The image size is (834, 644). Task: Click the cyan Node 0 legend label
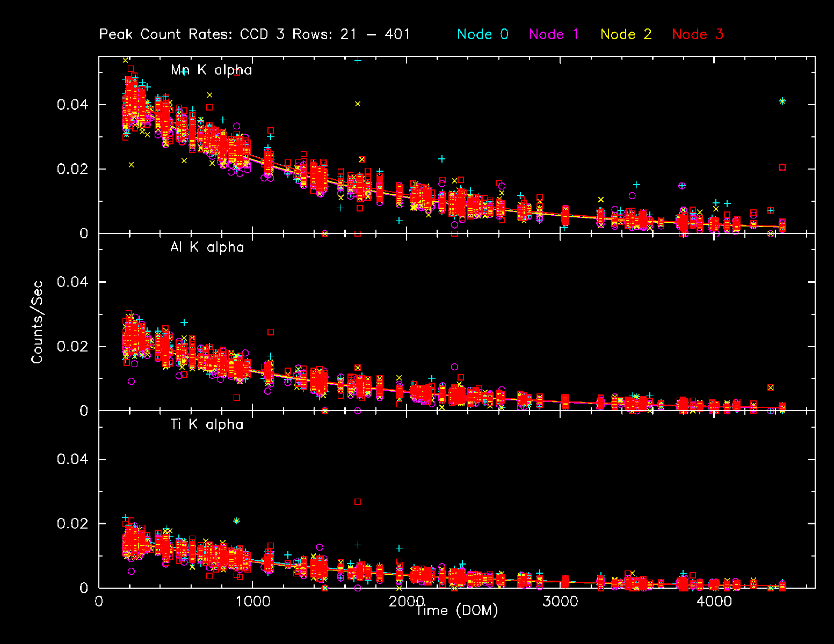(482, 34)
